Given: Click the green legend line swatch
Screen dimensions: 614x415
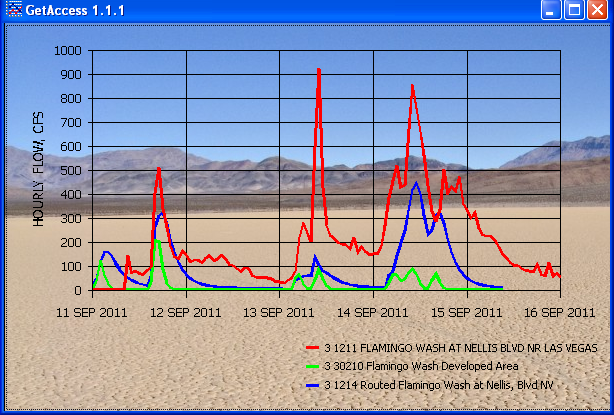Looking at the screenshot, I should [312, 366].
